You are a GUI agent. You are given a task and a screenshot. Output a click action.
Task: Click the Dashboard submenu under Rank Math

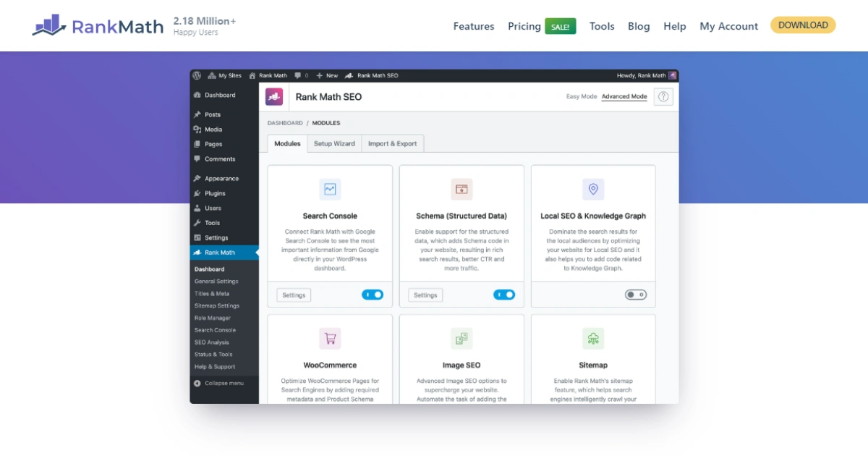pyautogui.click(x=209, y=269)
